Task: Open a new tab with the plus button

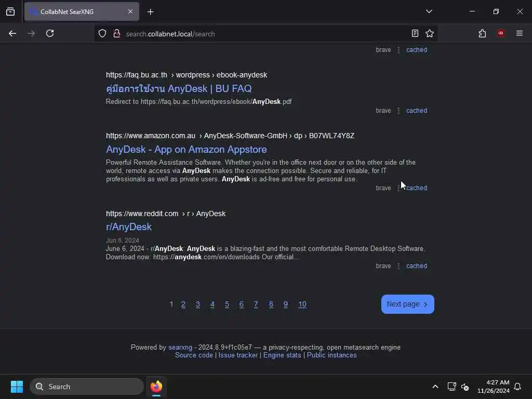Action: (x=150, y=12)
